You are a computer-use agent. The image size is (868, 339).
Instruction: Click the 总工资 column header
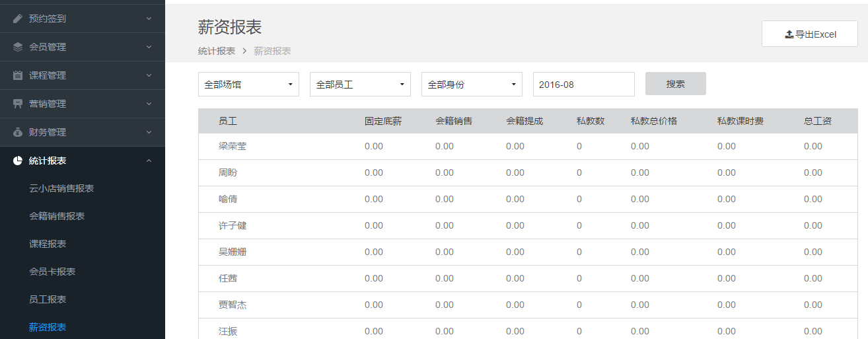818,121
